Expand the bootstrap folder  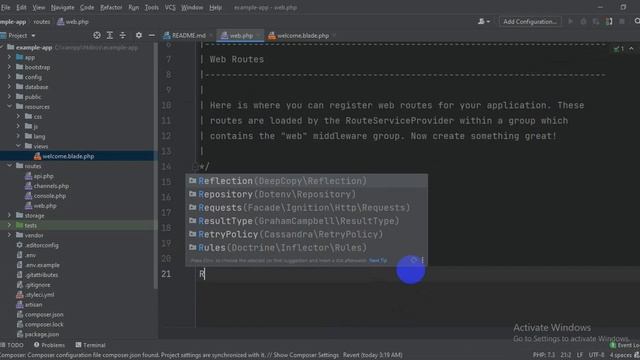[x=9, y=67]
